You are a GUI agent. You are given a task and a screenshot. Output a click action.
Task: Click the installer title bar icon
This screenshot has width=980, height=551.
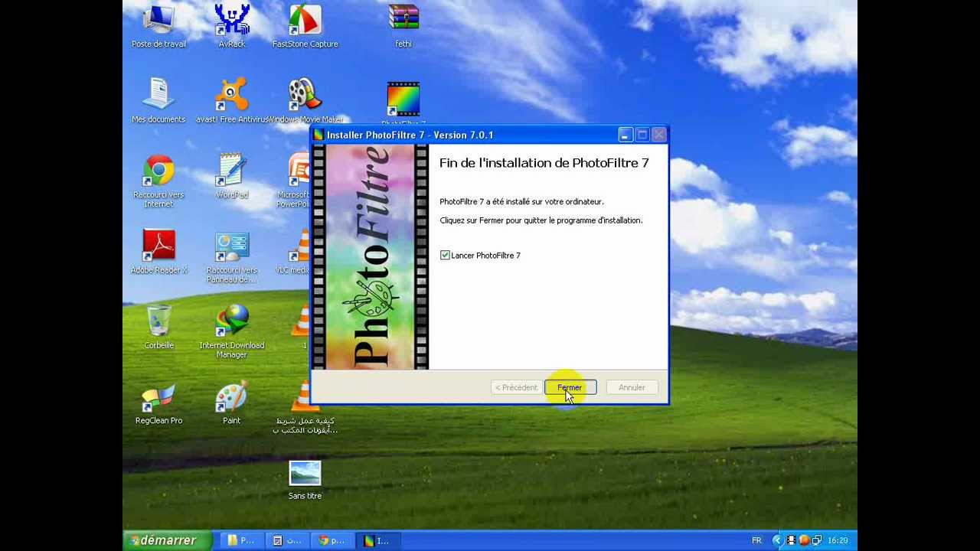tap(318, 135)
